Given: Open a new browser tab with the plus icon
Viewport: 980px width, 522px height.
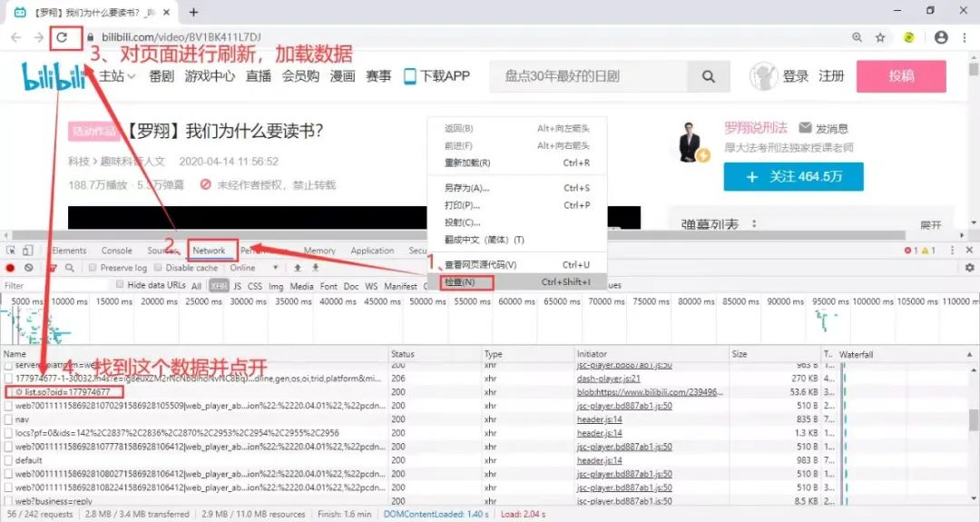Looking at the screenshot, I should coord(194,12).
